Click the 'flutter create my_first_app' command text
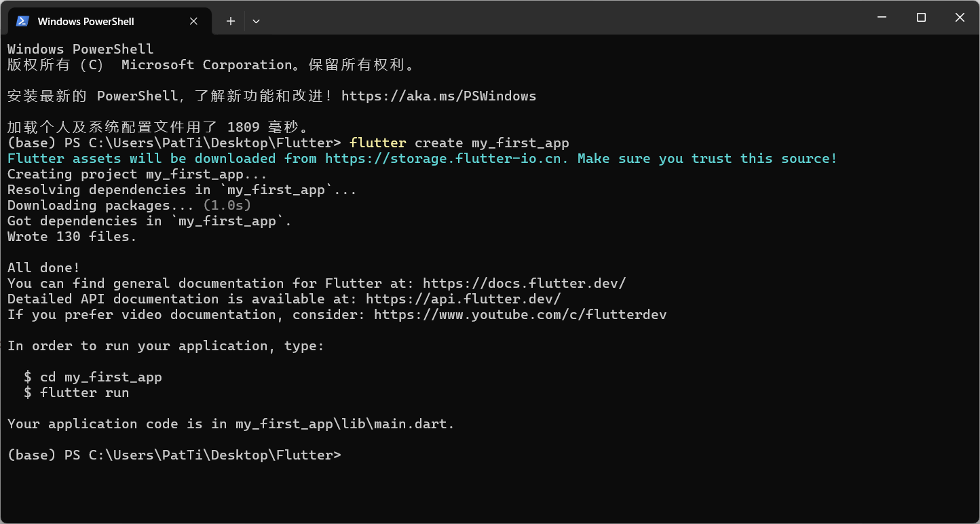 click(x=459, y=143)
